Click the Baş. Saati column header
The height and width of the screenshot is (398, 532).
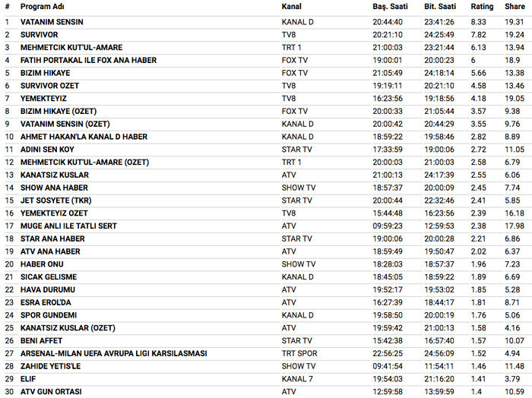point(390,7)
